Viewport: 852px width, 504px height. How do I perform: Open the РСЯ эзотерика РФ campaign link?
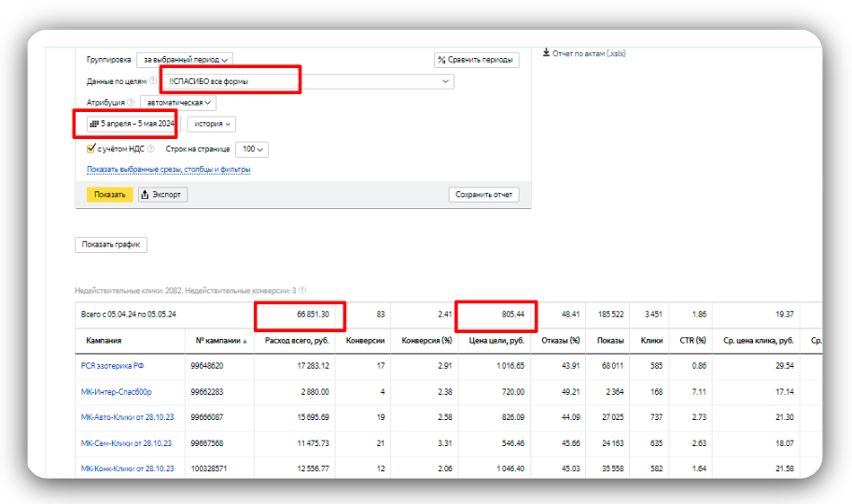coord(112,366)
